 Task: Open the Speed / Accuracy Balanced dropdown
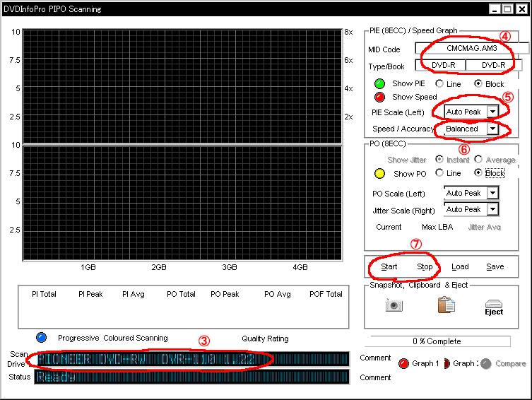point(492,129)
